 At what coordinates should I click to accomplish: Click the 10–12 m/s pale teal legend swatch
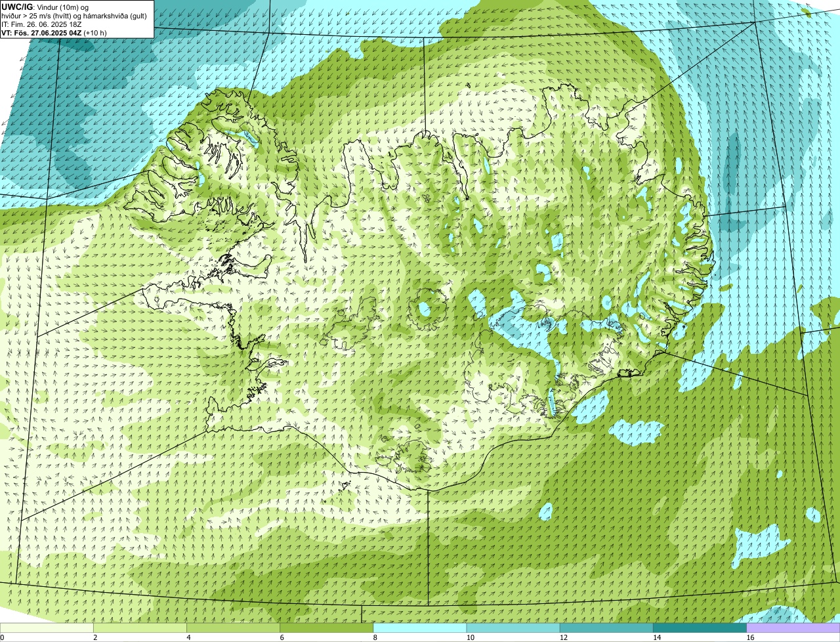513,628
